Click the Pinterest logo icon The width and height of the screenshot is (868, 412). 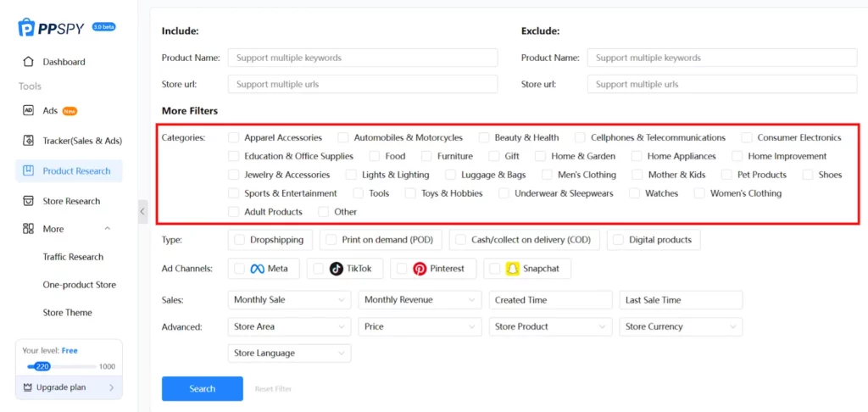click(x=420, y=269)
